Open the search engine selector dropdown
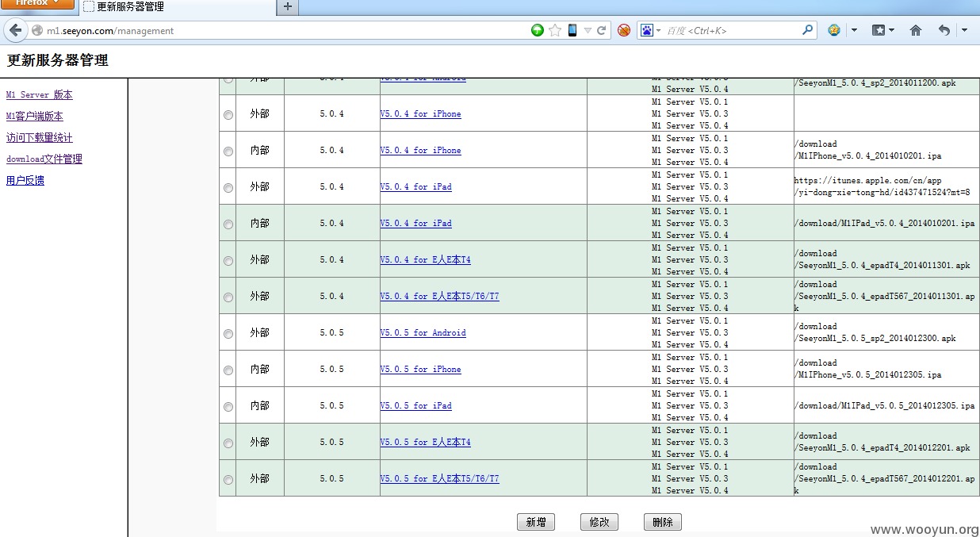This screenshot has height=537, width=980. [x=658, y=30]
